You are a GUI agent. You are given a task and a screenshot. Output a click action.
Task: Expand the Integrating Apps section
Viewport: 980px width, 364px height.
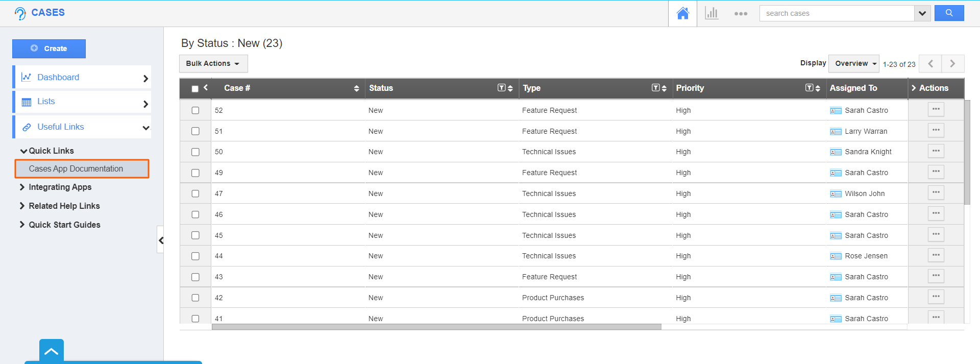(x=60, y=187)
